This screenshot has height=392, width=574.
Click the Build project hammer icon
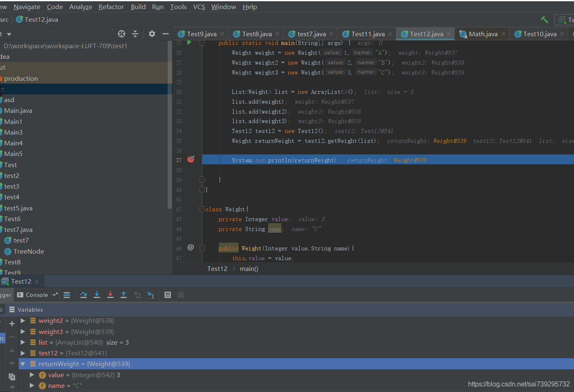pos(544,19)
